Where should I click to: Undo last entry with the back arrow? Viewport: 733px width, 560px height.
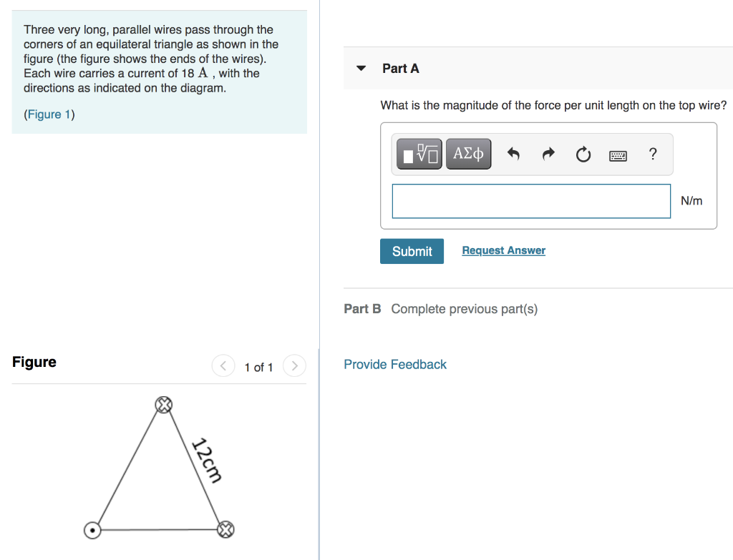(513, 154)
